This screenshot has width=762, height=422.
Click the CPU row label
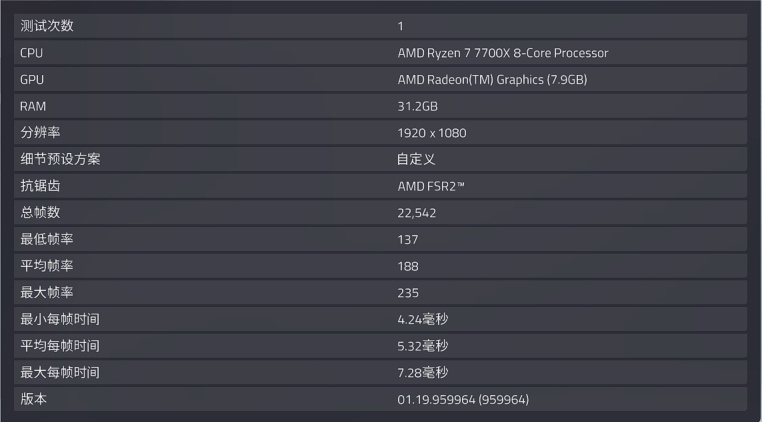[x=32, y=53]
